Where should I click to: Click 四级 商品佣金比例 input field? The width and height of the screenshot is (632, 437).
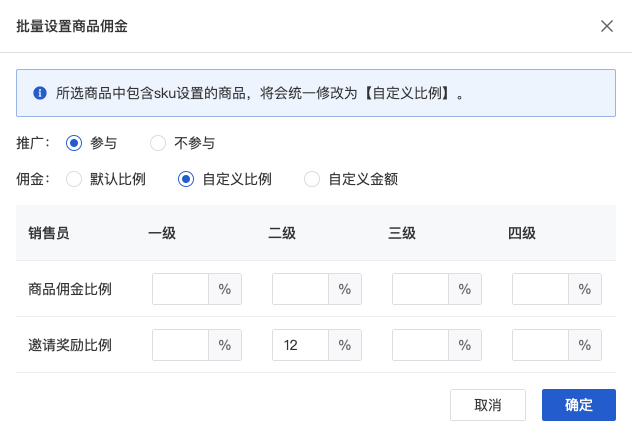click(x=540, y=290)
